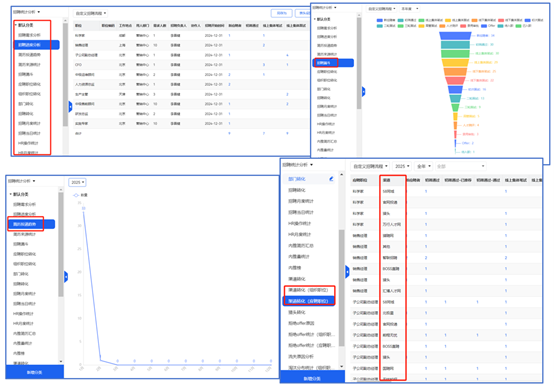Viewport: 554px width, 385px height.
Task: Click sidebar scroll-down arrow in the line chart panel
Action: [61, 361]
